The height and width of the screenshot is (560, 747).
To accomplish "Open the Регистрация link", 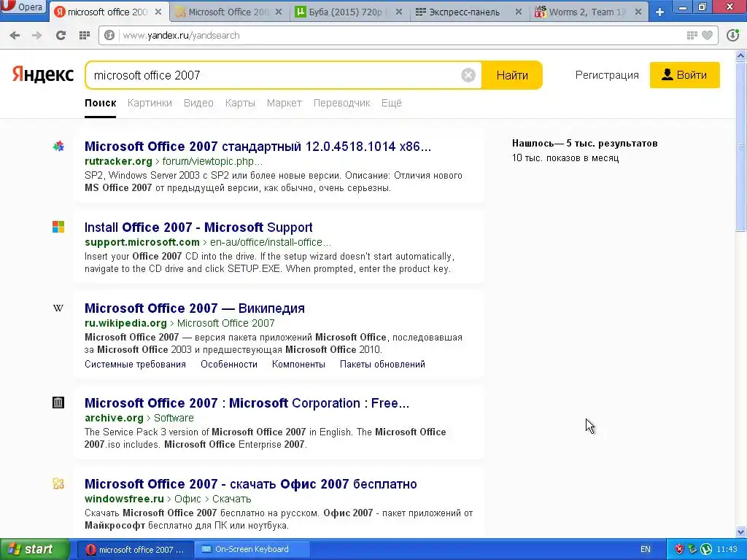I will pos(607,75).
